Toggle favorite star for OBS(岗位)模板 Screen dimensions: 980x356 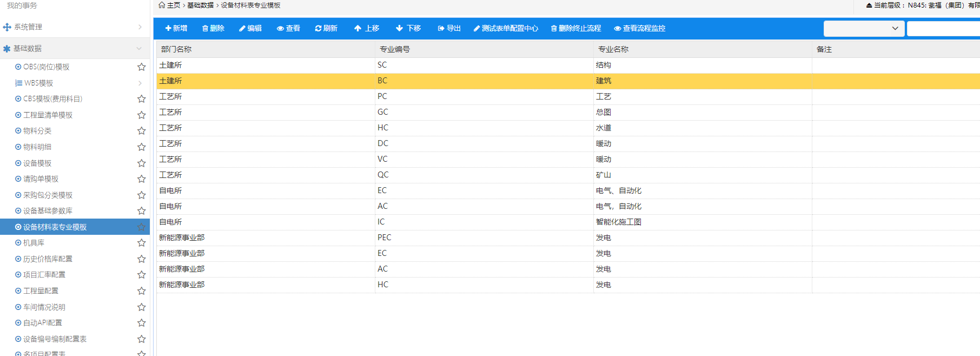coord(141,67)
